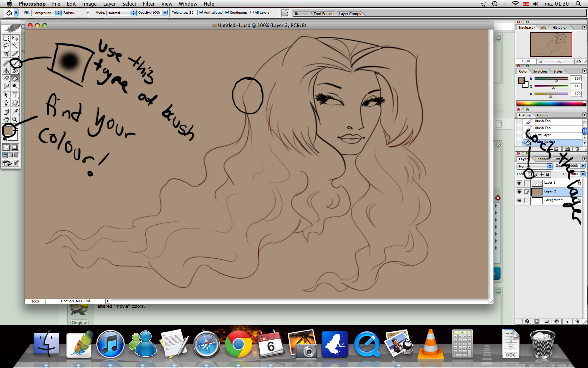588x368 pixels.
Task: Select the Dodge tool
Action: click(x=15, y=86)
